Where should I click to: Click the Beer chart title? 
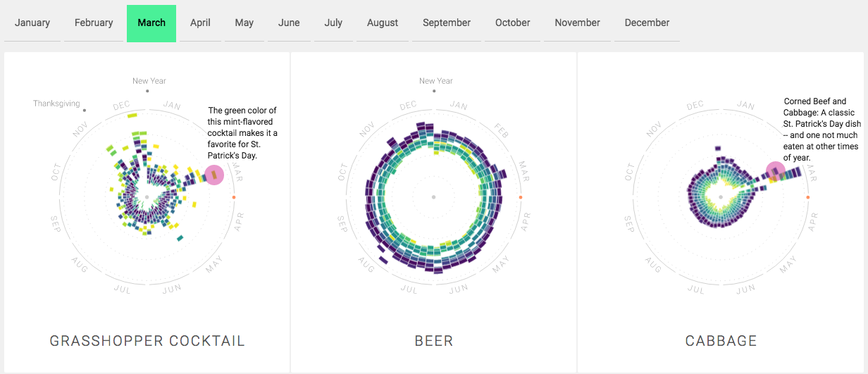pyautogui.click(x=434, y=341)
